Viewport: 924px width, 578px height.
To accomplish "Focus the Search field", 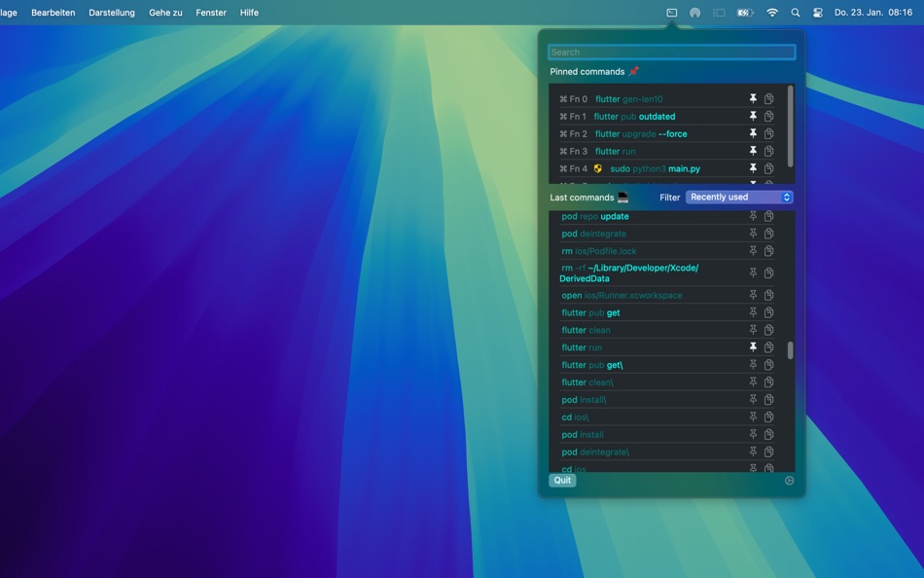I will click(x=672, y=52).
